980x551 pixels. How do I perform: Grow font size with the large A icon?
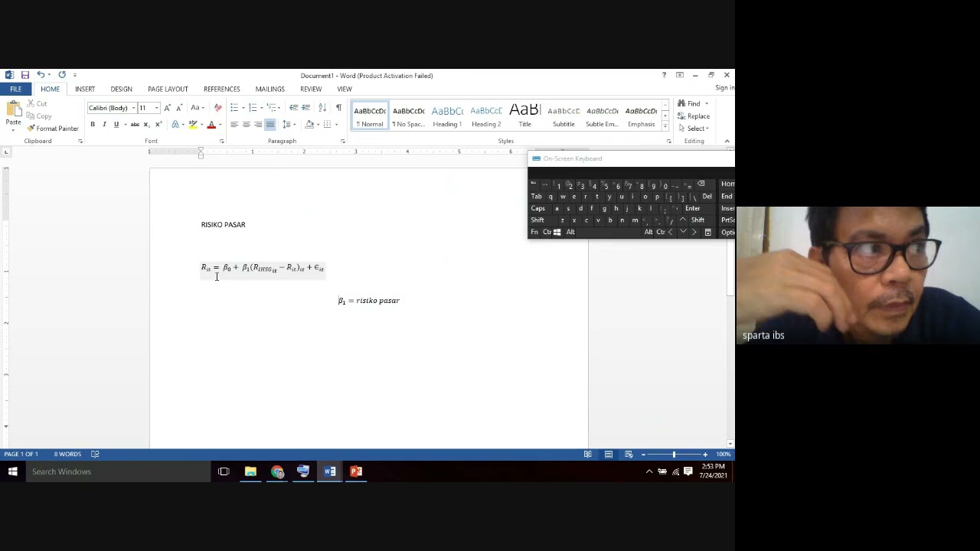pyautogui.click(x=168, y=108)
